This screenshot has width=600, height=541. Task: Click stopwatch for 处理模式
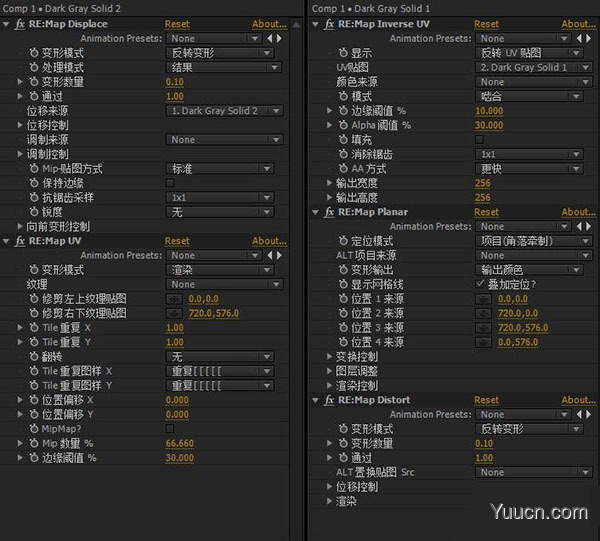pyautogui.click(x=34, y=67)
